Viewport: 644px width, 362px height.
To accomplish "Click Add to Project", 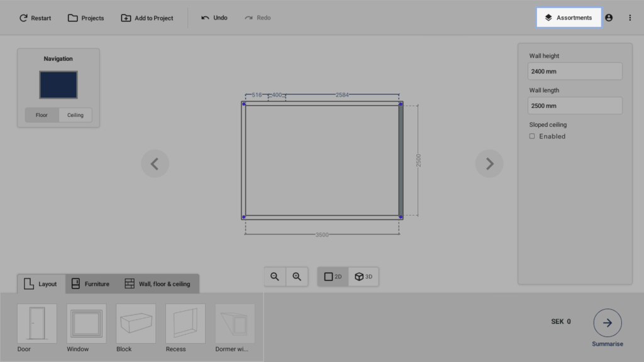I will 147,18.
